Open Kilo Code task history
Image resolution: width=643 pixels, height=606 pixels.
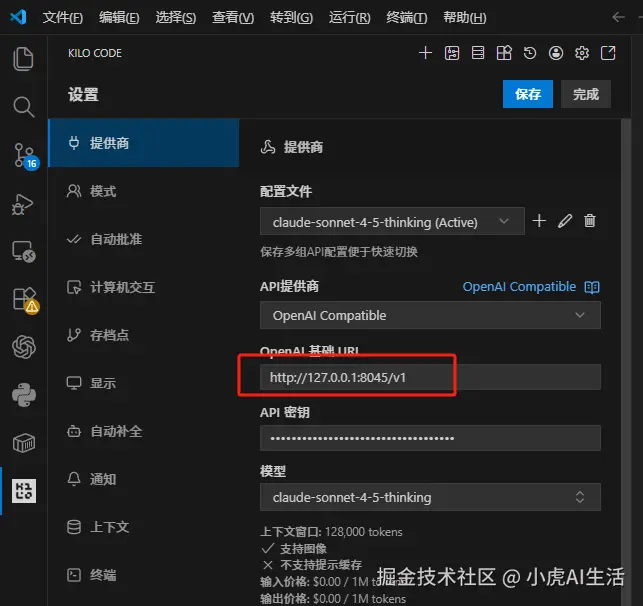pos(530,53)
